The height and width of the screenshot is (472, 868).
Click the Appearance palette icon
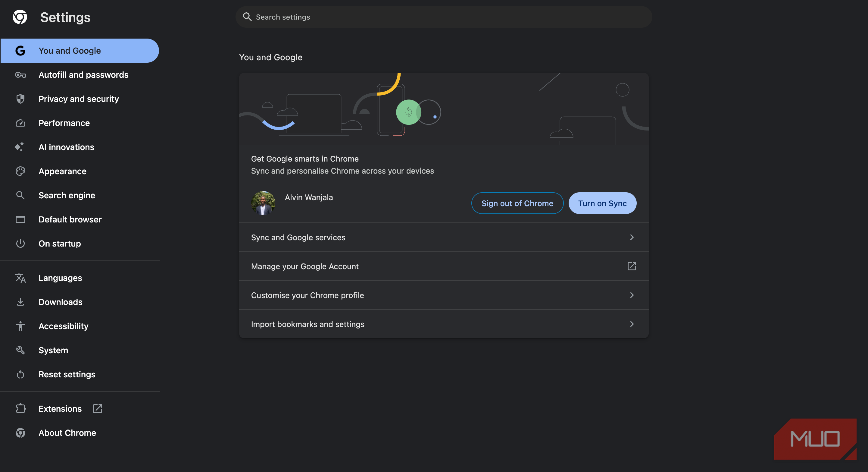[x=20, y=171]
